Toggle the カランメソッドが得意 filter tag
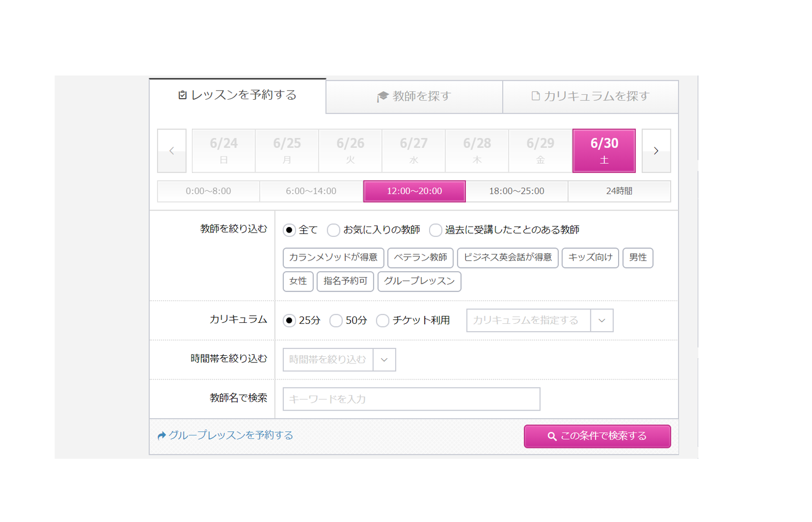The width and height of the screenshot is (812, 522). click(333, 258)
